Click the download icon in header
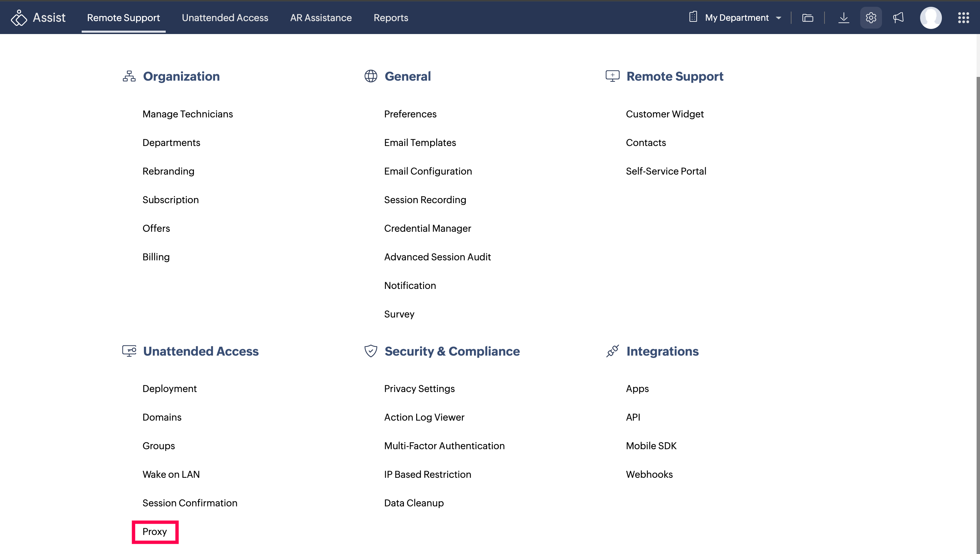Screen dimensions: 980x554 [844, 17]
